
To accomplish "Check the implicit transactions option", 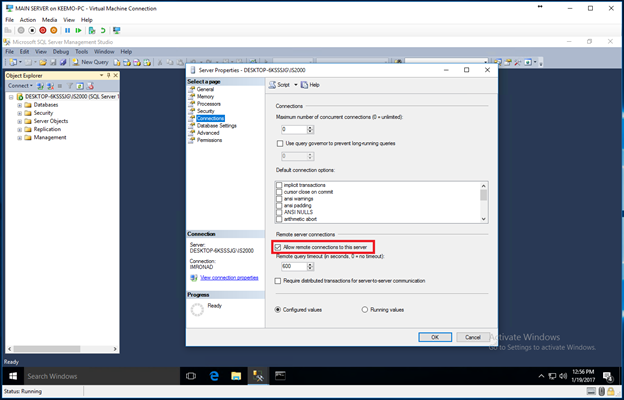I will tap(279, 185).
